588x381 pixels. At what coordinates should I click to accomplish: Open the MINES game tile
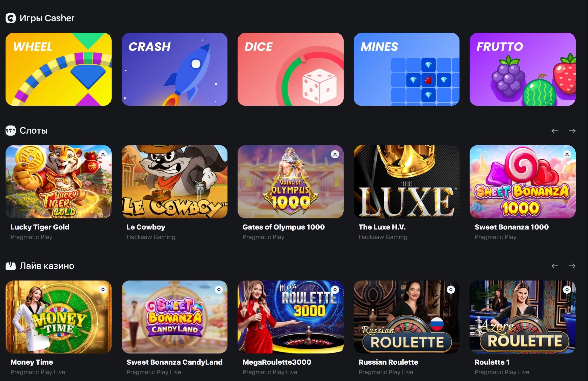(x=406, y=69)
